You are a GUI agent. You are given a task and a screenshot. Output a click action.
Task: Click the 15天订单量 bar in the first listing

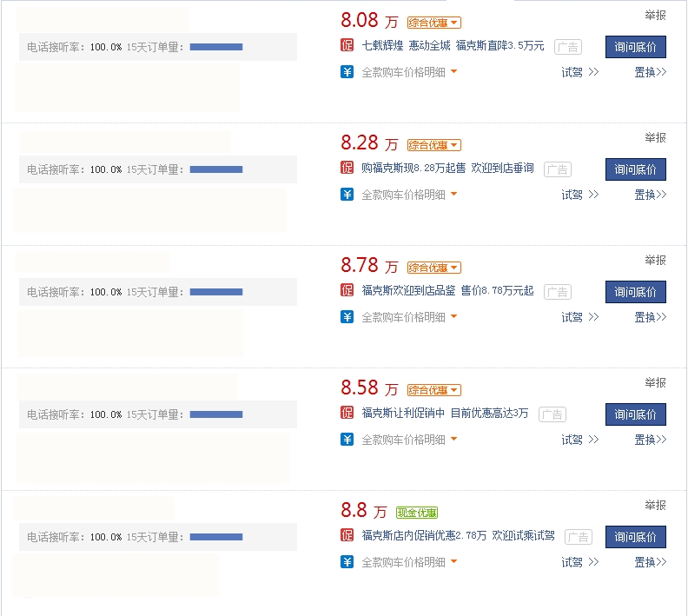click(216, 47)
